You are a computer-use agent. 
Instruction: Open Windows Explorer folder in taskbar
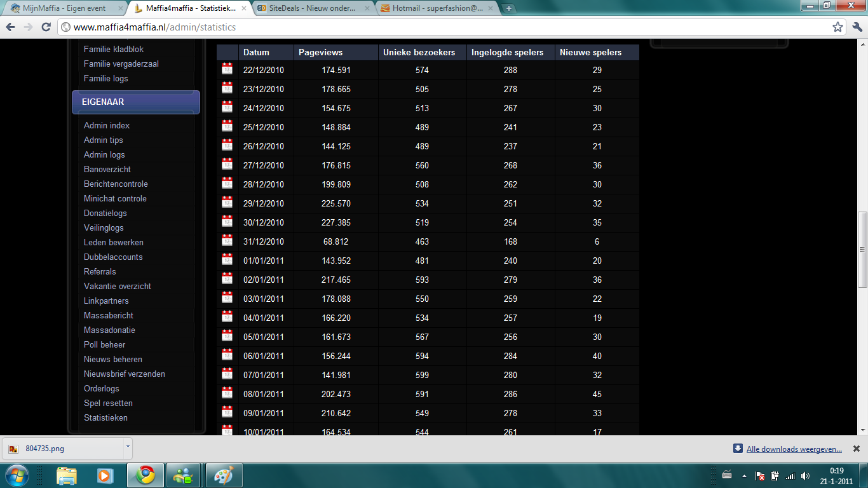[x=67, y=475]
